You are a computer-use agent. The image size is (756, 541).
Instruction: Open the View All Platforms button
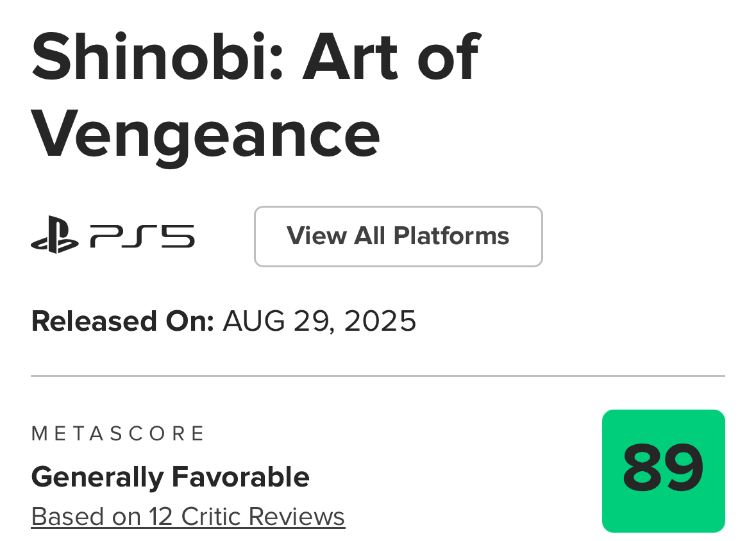398,237
